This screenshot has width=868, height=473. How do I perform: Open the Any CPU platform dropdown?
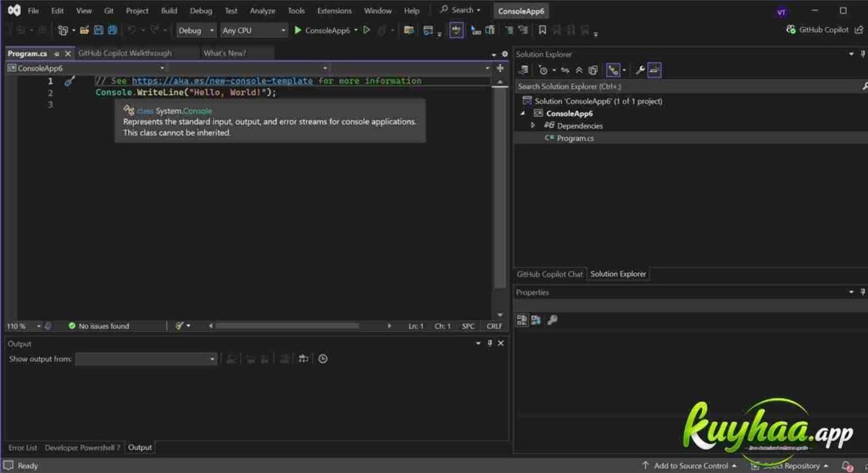click(253, 31)
